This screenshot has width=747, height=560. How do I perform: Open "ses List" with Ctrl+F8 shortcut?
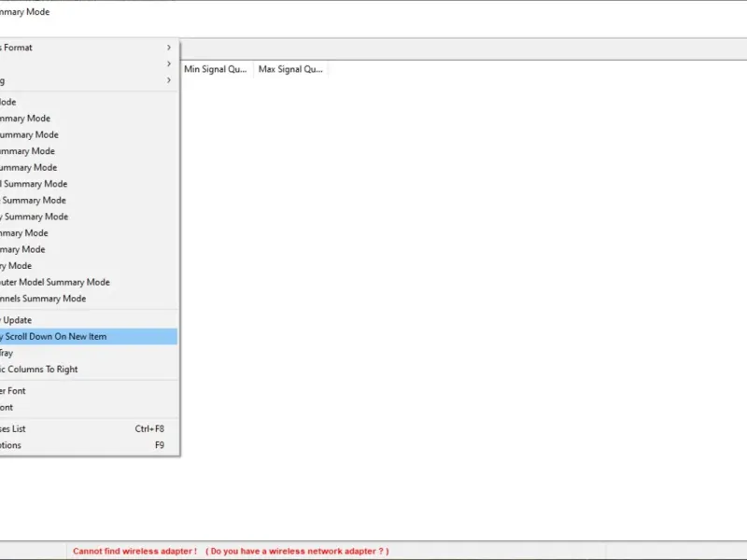tap(89, 429)
